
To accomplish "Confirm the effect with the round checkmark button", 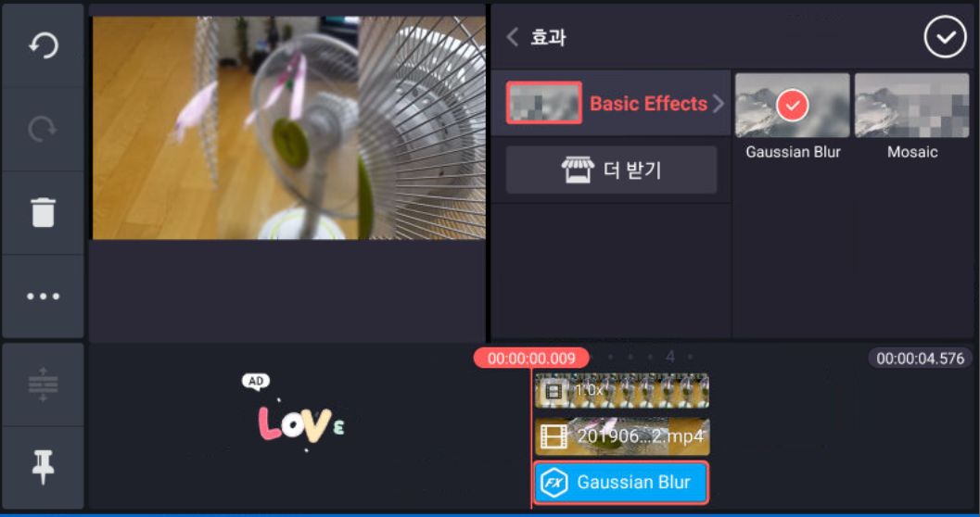I will [945, 37].
